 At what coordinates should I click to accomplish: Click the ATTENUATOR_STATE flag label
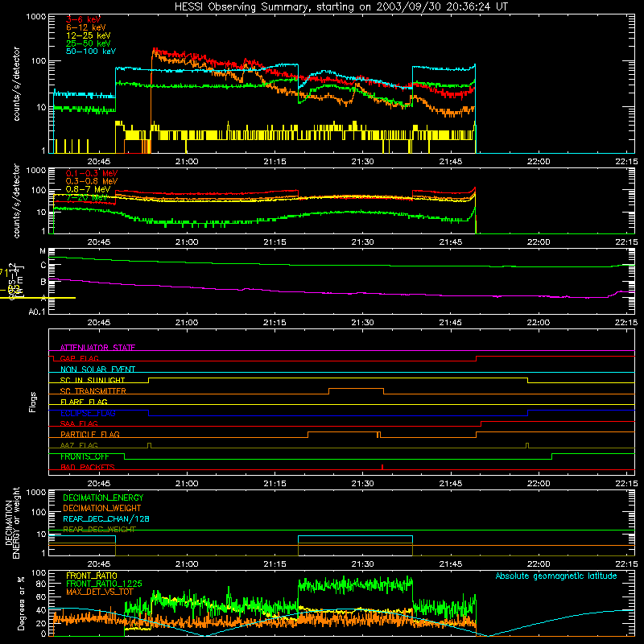point(97,348)
